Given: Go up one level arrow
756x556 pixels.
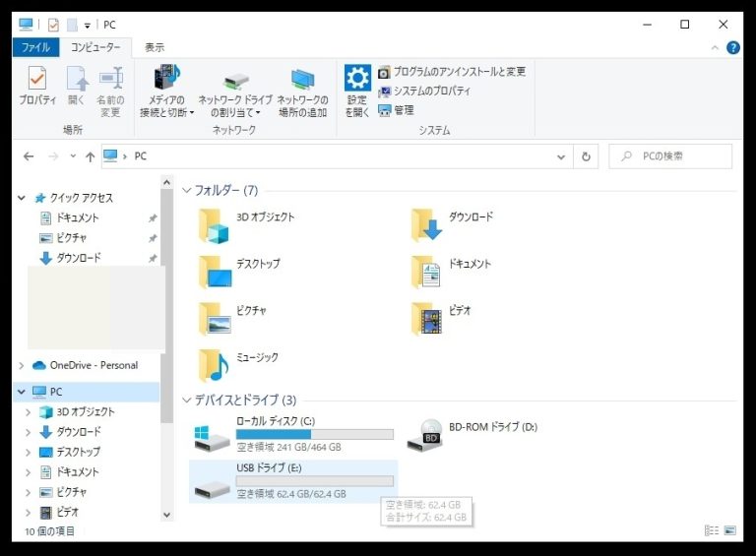Looking at the screenshot, I should point(91,156).
